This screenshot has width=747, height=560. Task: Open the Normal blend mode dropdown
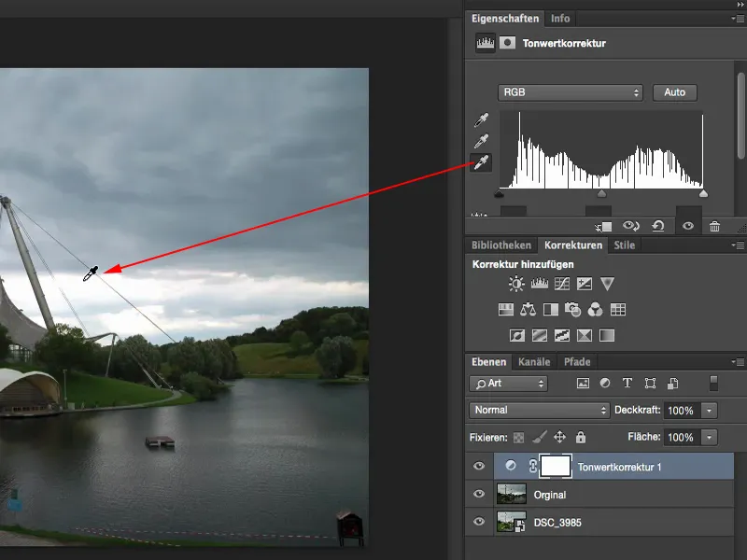coord(540,410)
